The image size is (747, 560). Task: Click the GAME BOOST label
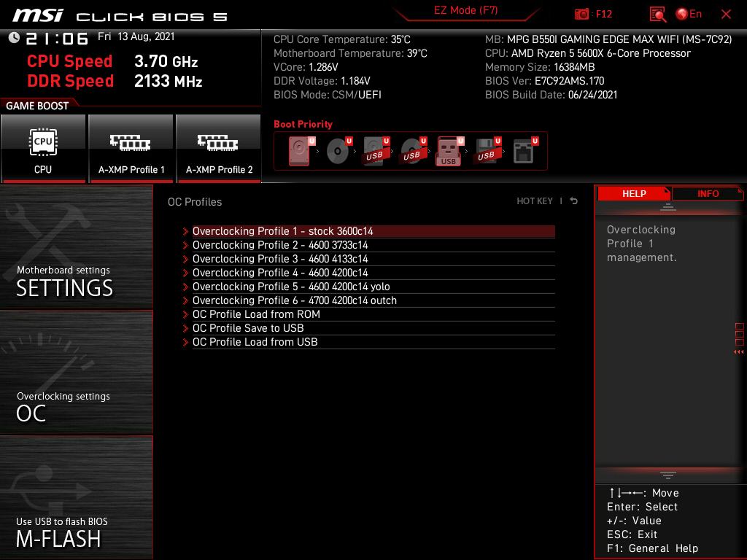(37, 106)
